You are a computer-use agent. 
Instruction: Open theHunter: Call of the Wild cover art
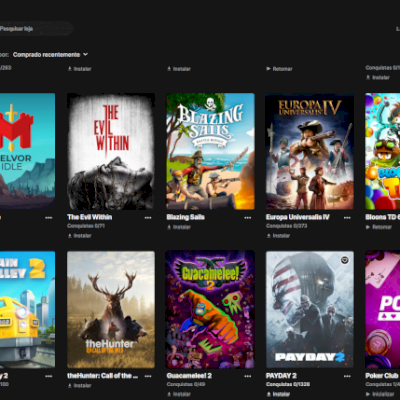pos(111,310)
